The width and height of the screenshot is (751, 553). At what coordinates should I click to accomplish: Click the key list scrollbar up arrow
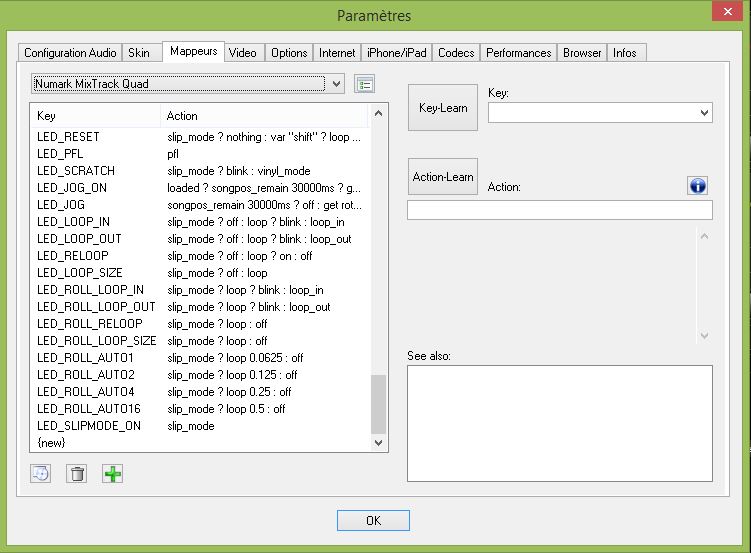[x=378, y=116]
